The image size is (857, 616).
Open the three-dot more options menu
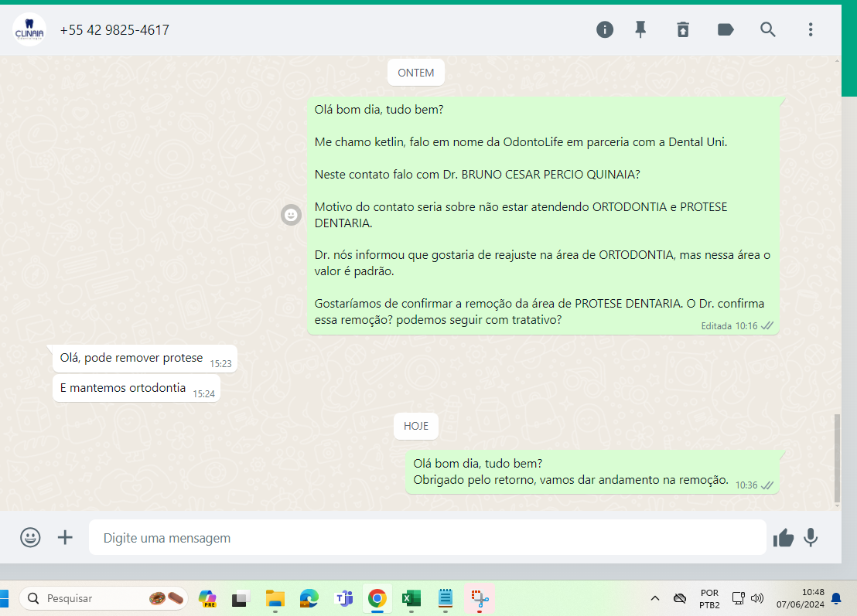click(x=811, y=29)
